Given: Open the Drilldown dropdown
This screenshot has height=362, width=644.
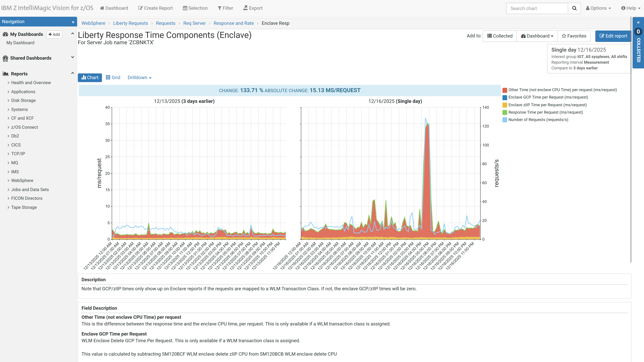Looking at the screenshot, I should point(140,78).
